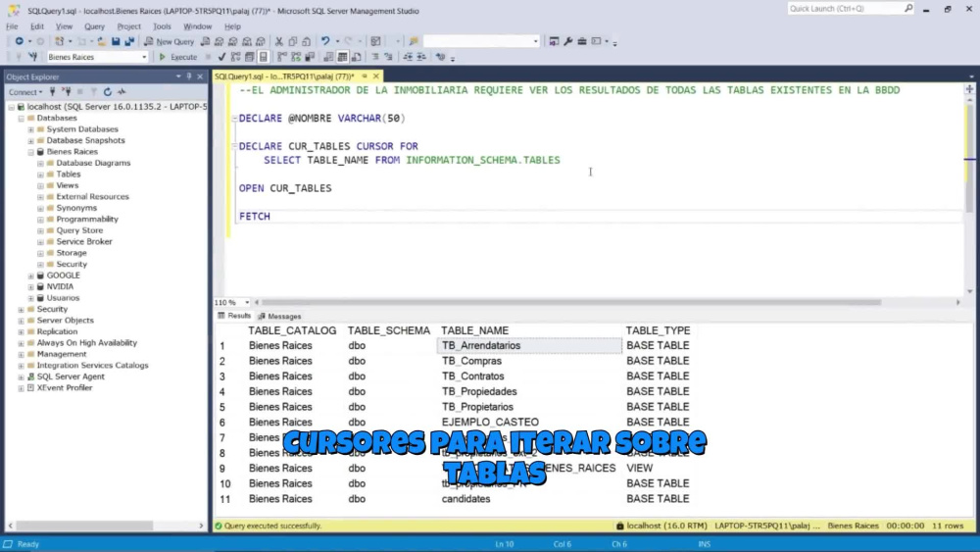Click the Cut scissors icon
The image size is (980, 552).
[x=278, y=41]
